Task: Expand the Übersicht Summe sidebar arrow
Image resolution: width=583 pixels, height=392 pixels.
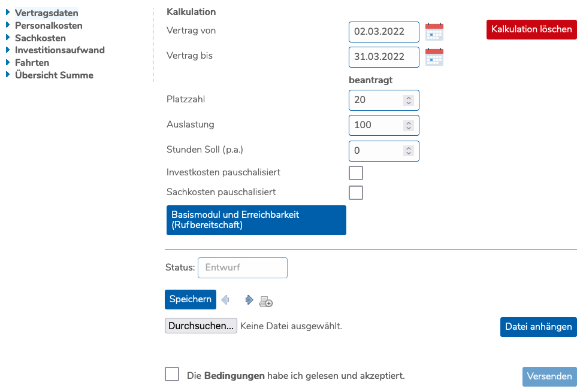Action: tap(8, 75)
